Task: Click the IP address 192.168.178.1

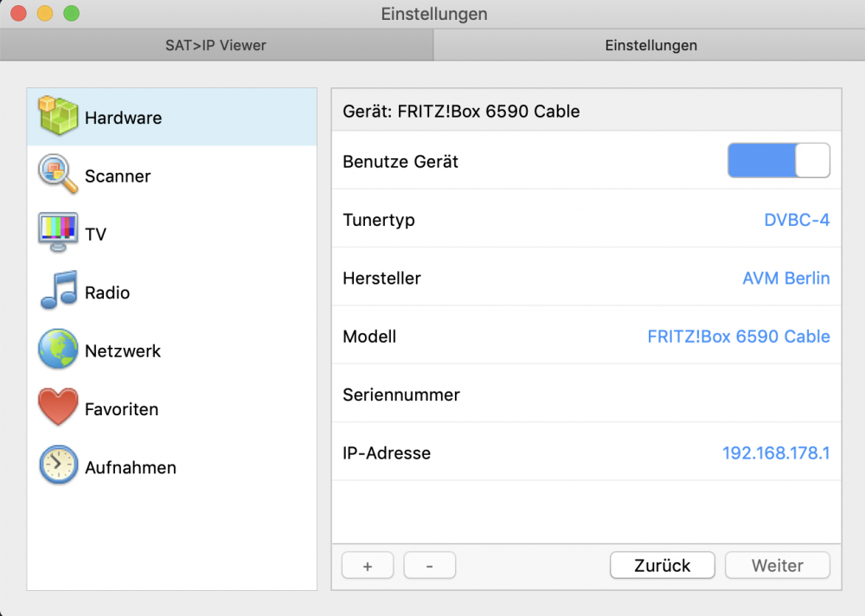Action: pos(775,452)
